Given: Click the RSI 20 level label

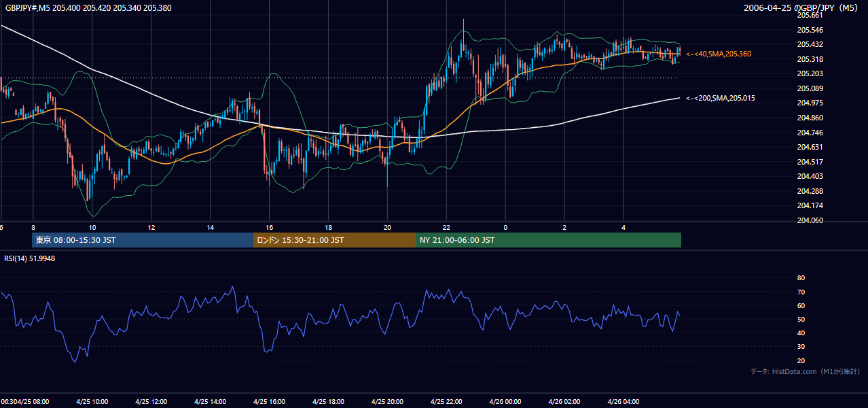Looking at the screenshot, I should (x=801, y=360).
